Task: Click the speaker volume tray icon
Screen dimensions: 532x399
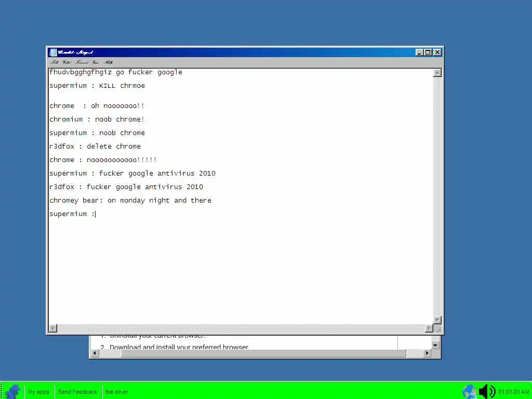Action: [x=487, y=392]
